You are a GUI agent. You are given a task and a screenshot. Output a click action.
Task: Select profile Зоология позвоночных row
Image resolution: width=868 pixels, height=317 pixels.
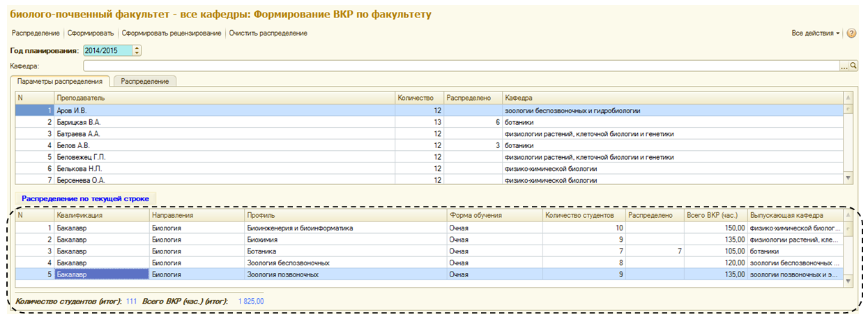pos(429,274)
